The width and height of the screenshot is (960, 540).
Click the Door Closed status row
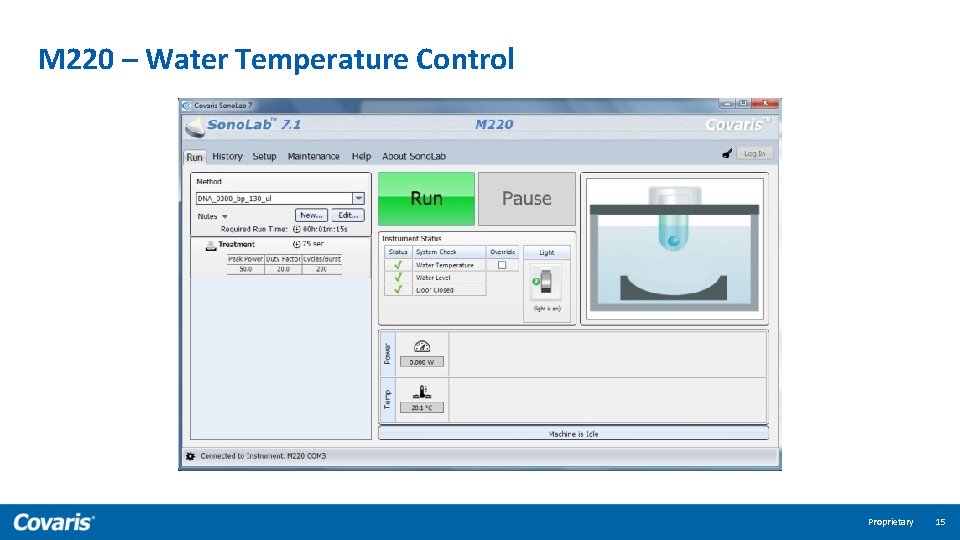[435, 290]
